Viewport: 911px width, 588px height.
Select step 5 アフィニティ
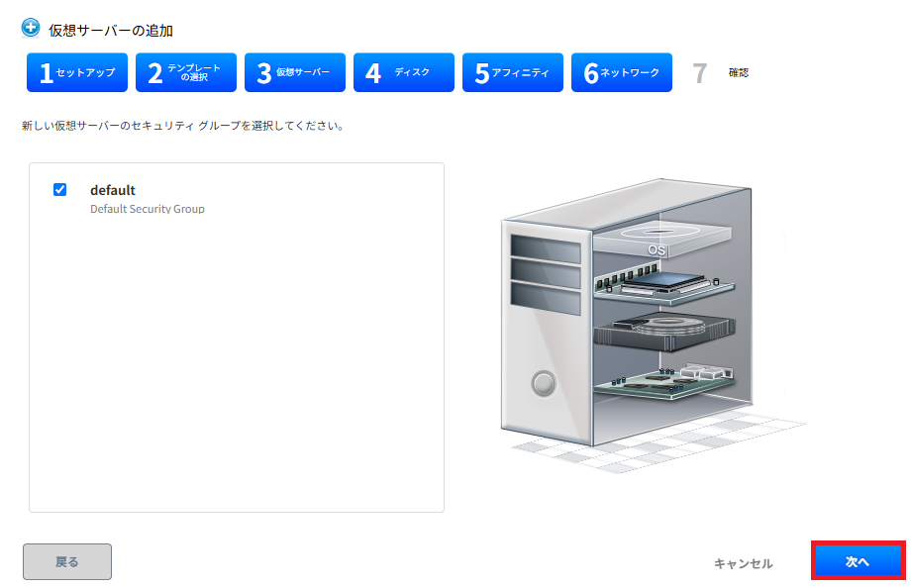(x=513, y=72)
